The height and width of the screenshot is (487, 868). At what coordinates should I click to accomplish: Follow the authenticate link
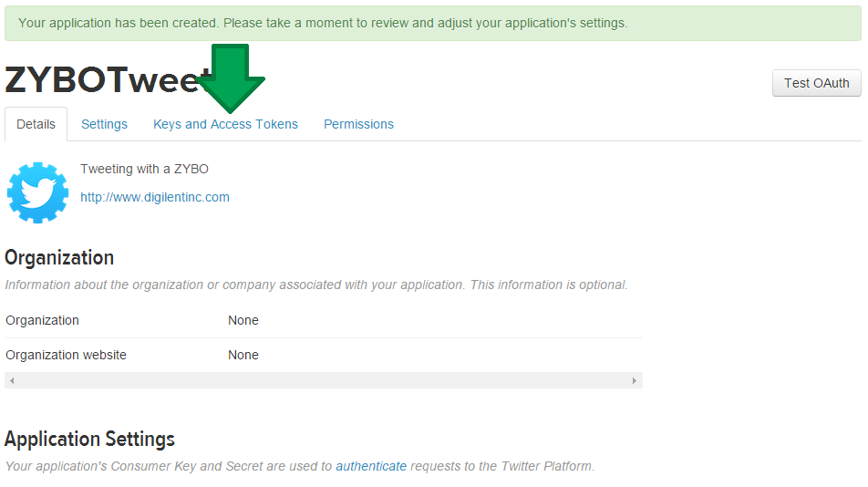[371, 466]
